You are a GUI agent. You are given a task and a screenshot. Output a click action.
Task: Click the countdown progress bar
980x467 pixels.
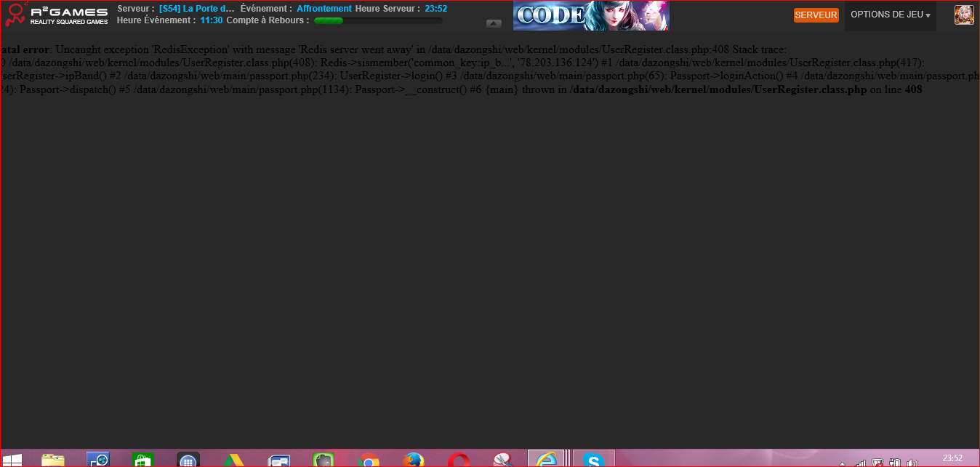(377, 20)
